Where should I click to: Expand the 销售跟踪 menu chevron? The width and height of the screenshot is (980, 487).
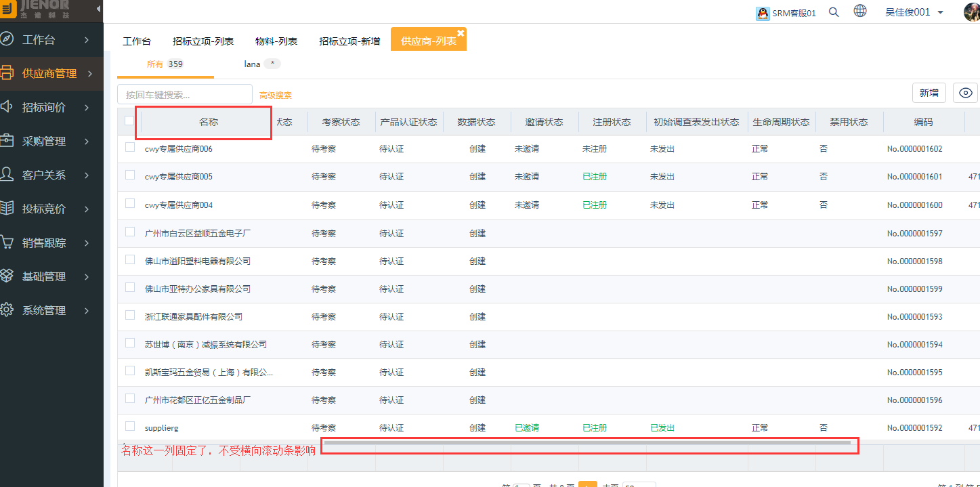point(87,243)
